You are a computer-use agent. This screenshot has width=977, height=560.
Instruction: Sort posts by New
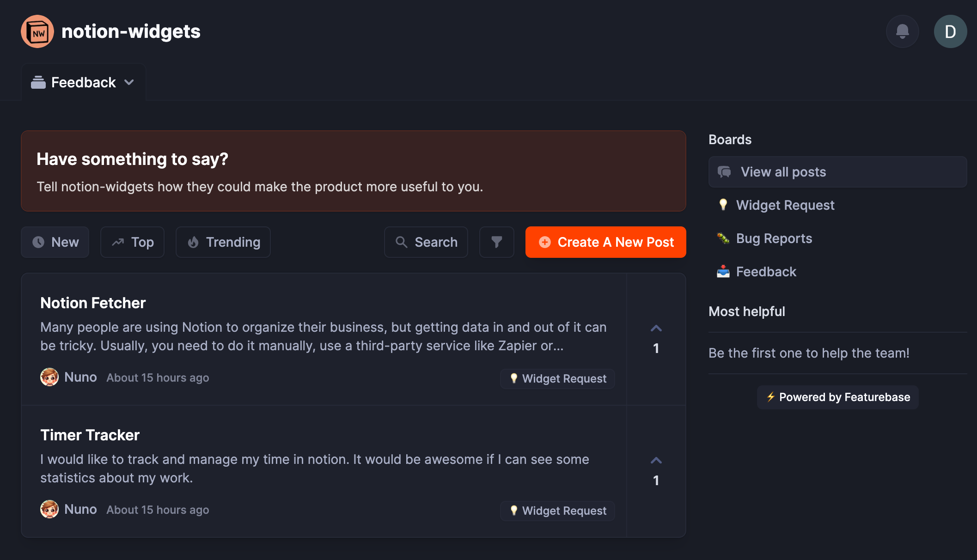55,242
